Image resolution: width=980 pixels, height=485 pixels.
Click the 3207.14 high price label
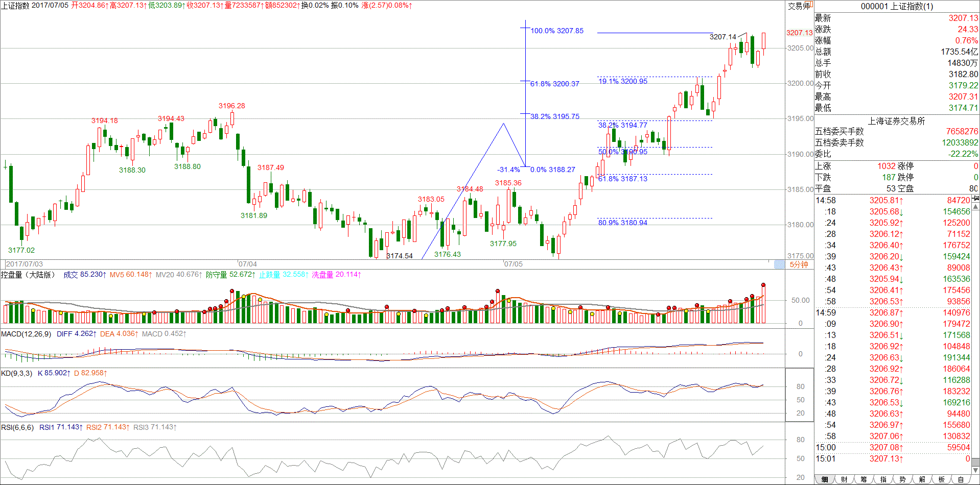pos(723,37)
